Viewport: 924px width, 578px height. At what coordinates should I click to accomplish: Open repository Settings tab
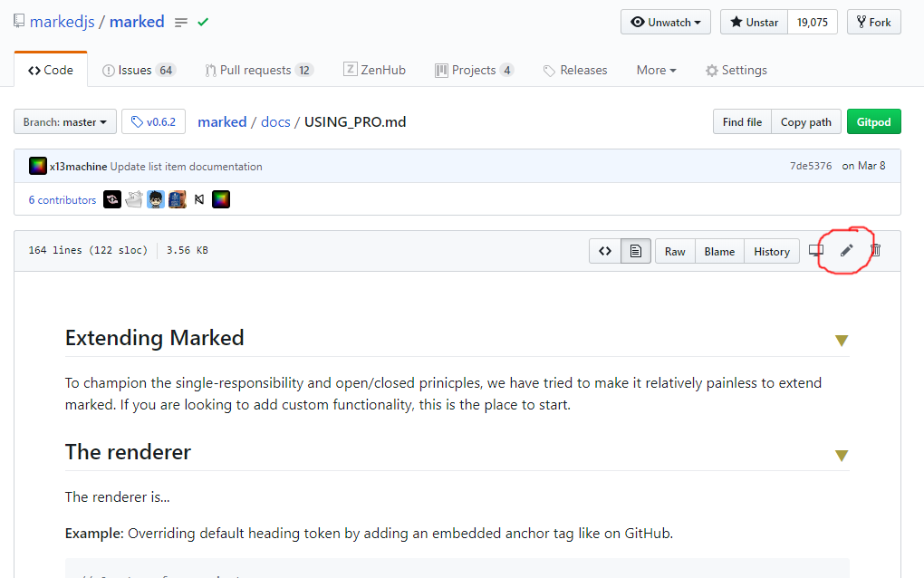(736, 70)
